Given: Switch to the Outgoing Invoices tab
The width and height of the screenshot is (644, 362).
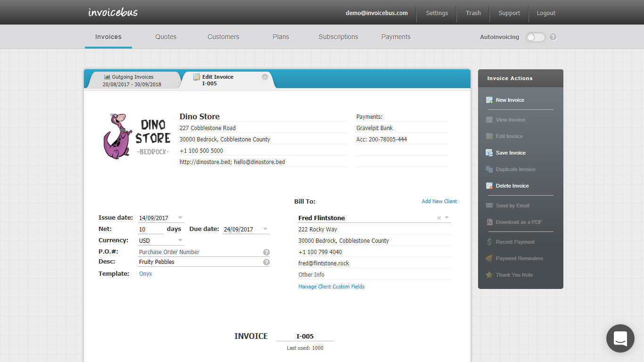Looking at the screenshot, I should point(132,80).
